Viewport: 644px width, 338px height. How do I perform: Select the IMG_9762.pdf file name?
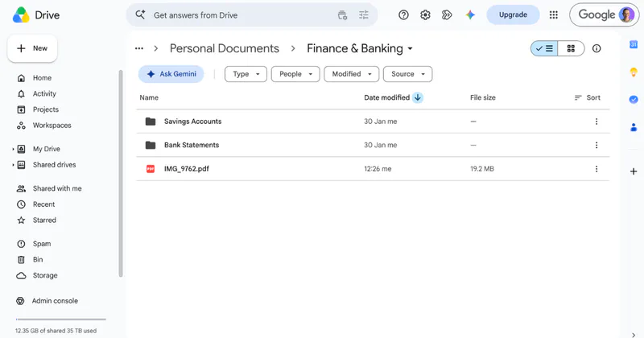coord(187,169)
